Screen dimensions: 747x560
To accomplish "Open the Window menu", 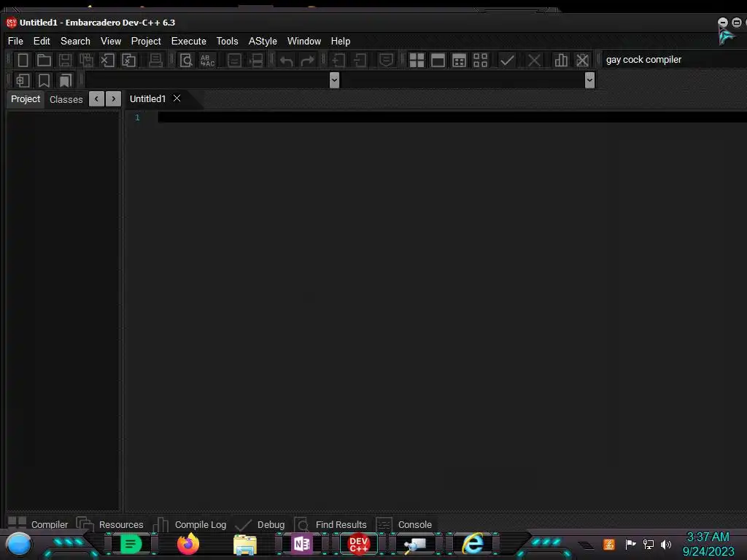I will 304,41.
